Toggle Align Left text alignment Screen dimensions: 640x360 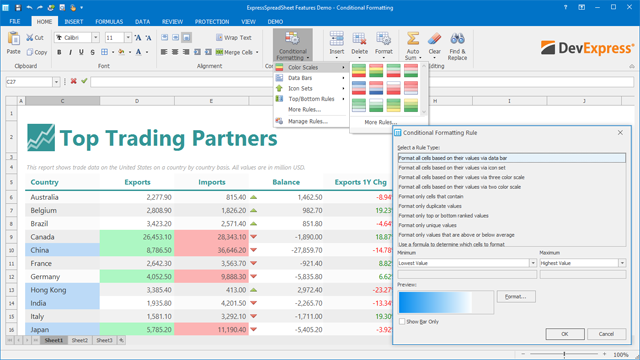click(164, 52)
